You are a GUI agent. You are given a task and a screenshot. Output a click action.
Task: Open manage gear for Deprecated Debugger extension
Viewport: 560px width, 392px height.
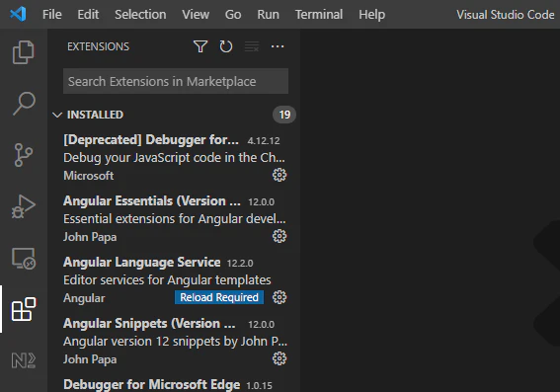tap(280, 175)
